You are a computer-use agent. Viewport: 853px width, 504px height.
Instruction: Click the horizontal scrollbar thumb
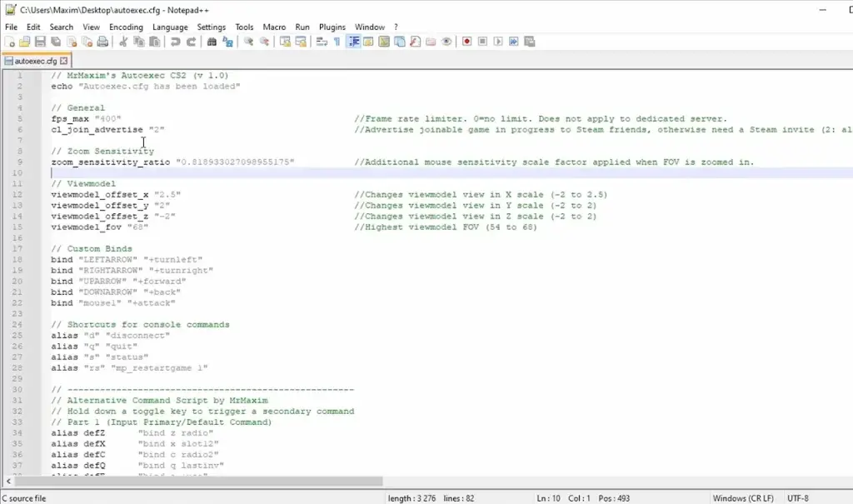pos(200,482)
